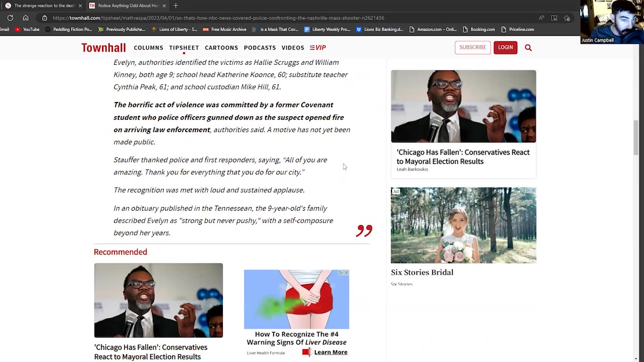Screen dimensions: 644x362
Task: Close 'The strange reaction' tab
Action: coord(80,6)
